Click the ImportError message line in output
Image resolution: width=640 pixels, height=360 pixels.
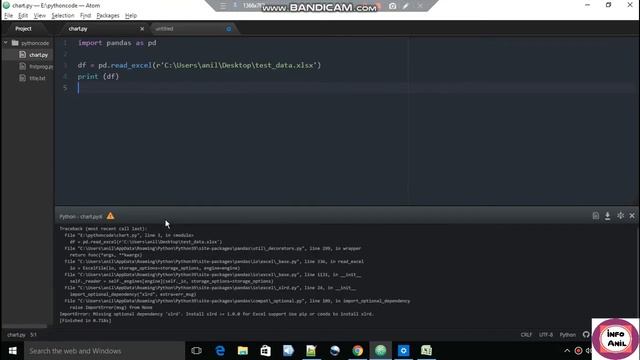[x=216, y=314]
